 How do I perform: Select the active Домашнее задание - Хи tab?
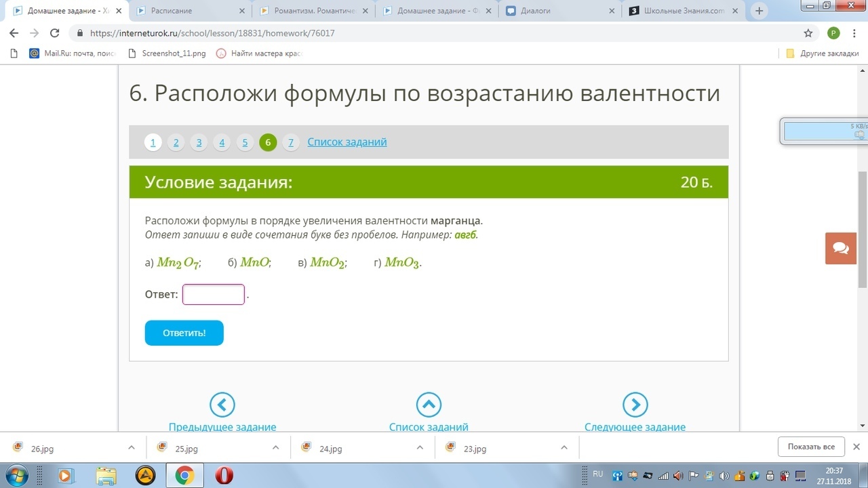[66, 11]
